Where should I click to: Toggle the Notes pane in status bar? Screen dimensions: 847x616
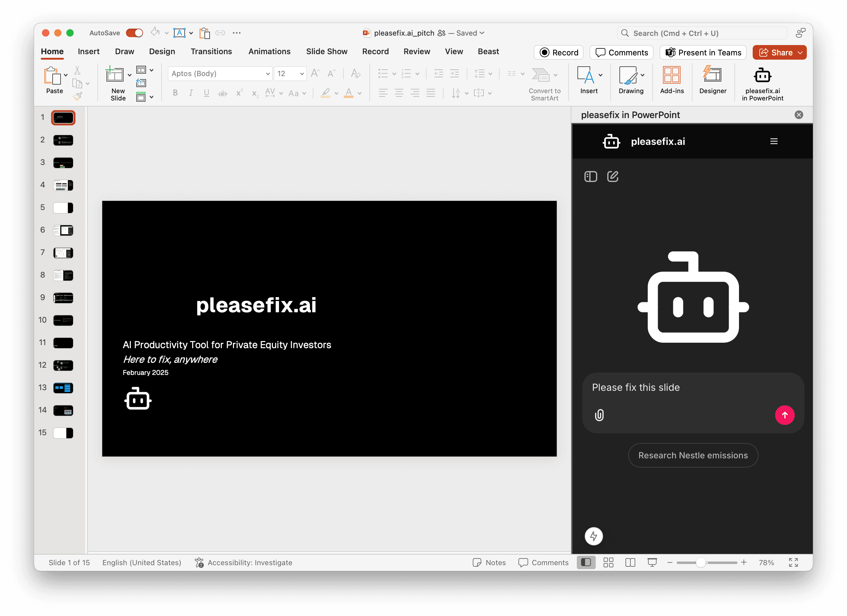(489, 562)
